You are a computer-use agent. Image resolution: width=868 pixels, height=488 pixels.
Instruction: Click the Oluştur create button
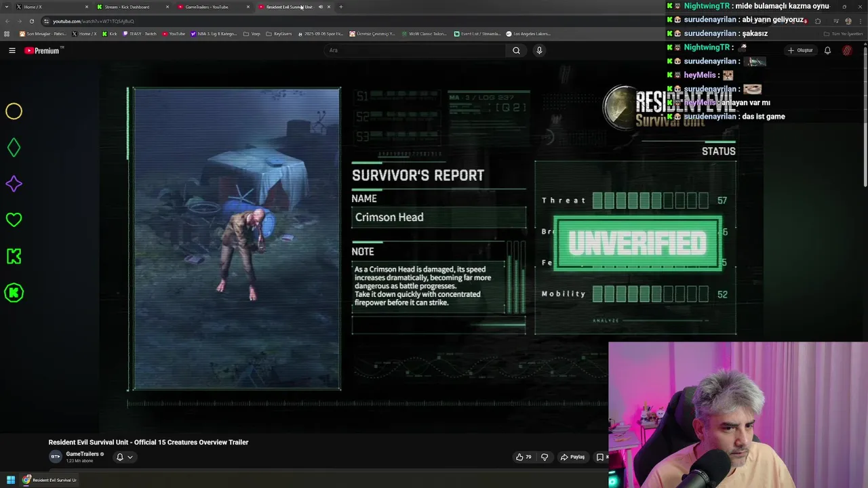click(x=800, y=50)
